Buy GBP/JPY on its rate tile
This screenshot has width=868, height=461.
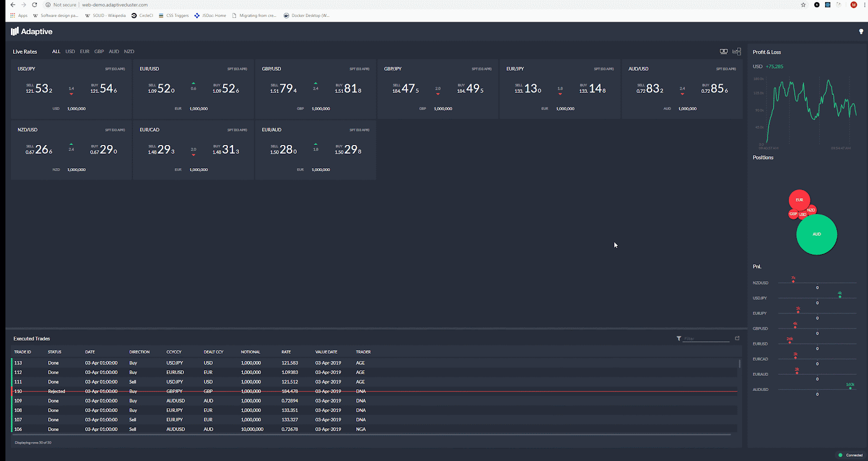(x=470, y=89)
